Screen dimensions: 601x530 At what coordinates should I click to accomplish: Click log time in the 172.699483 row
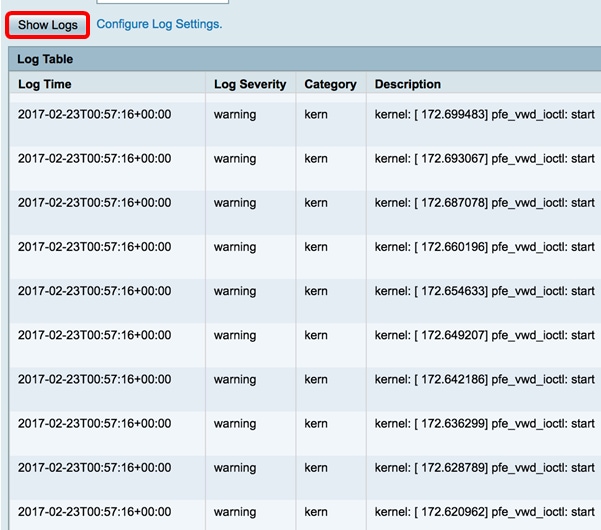pyautogui.click(x=94, y=114)
